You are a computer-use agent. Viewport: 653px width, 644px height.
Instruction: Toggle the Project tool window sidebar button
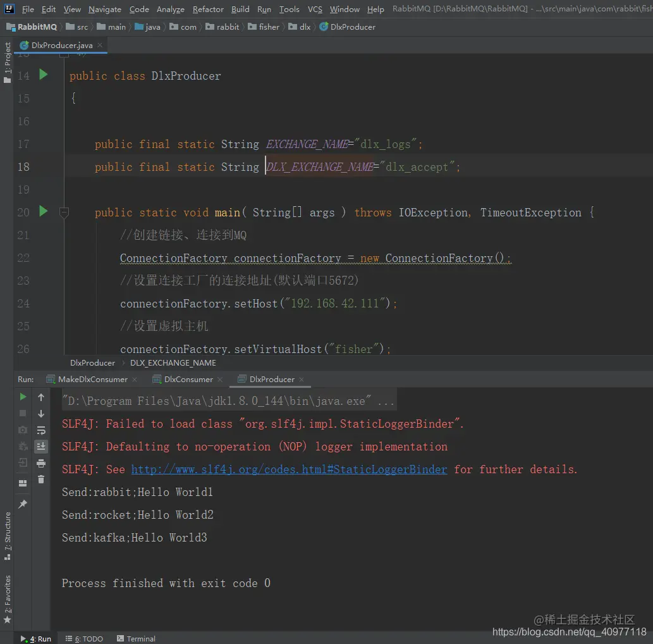[7, 62]
